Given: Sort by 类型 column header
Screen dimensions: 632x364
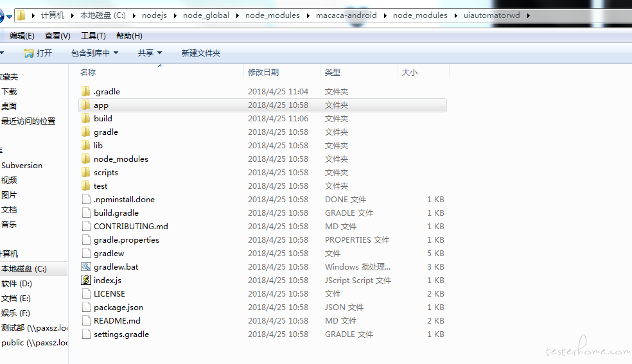Looking at the screenshot, I should [x=333, y=72].
